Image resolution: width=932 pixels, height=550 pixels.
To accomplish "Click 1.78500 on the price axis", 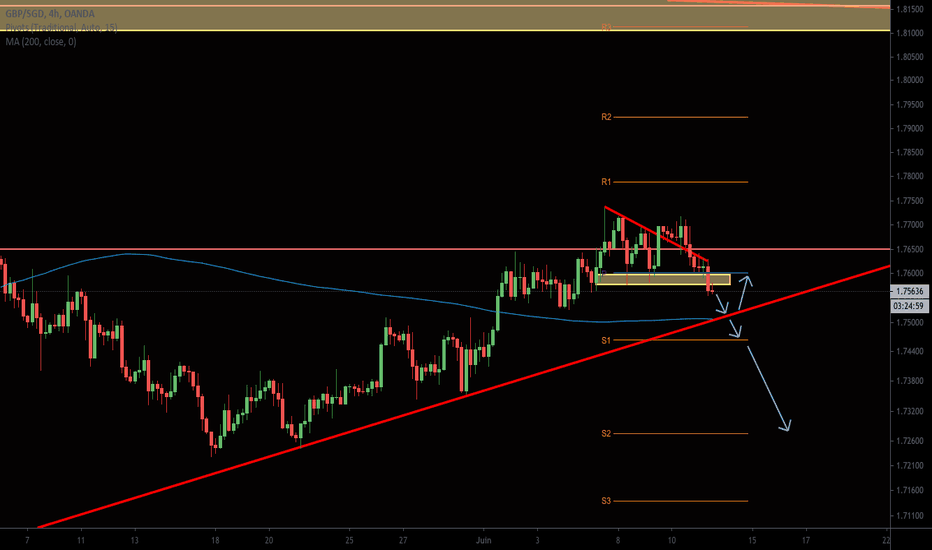I will click(x=909, y=153).
